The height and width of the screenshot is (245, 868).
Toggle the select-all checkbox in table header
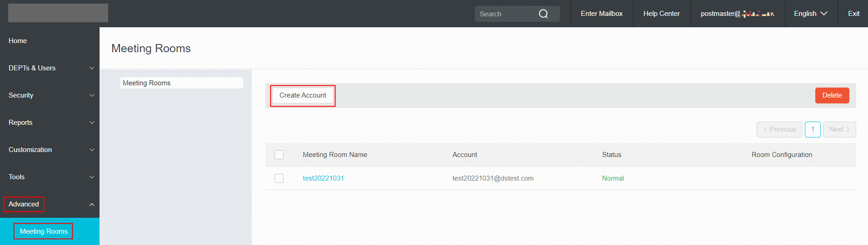(x=279, y=155)
